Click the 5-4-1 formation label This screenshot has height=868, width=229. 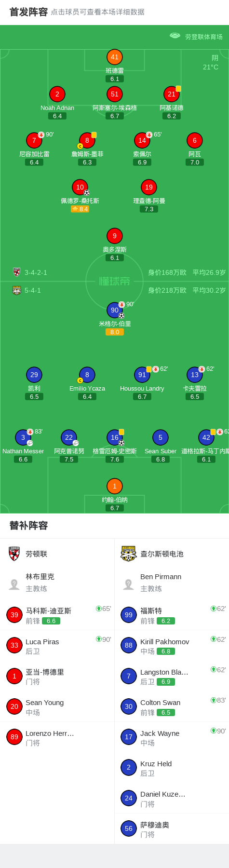pos(33,290)
